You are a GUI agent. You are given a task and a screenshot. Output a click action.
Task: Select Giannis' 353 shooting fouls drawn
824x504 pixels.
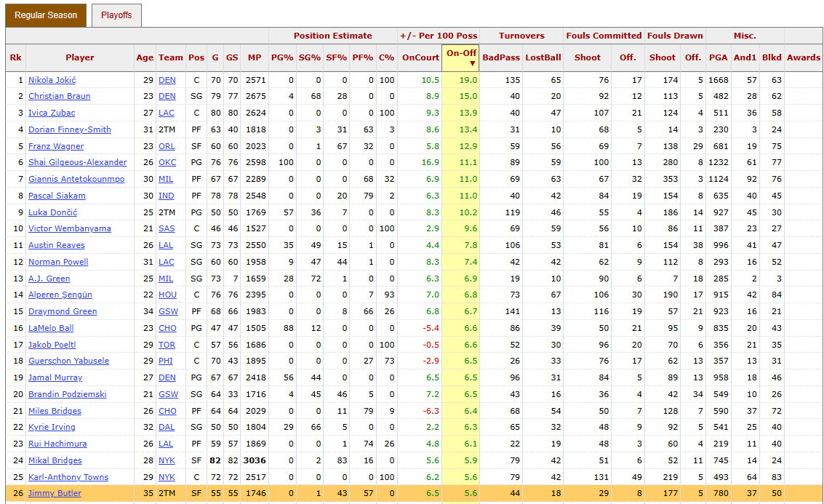[x=670, y=179]
